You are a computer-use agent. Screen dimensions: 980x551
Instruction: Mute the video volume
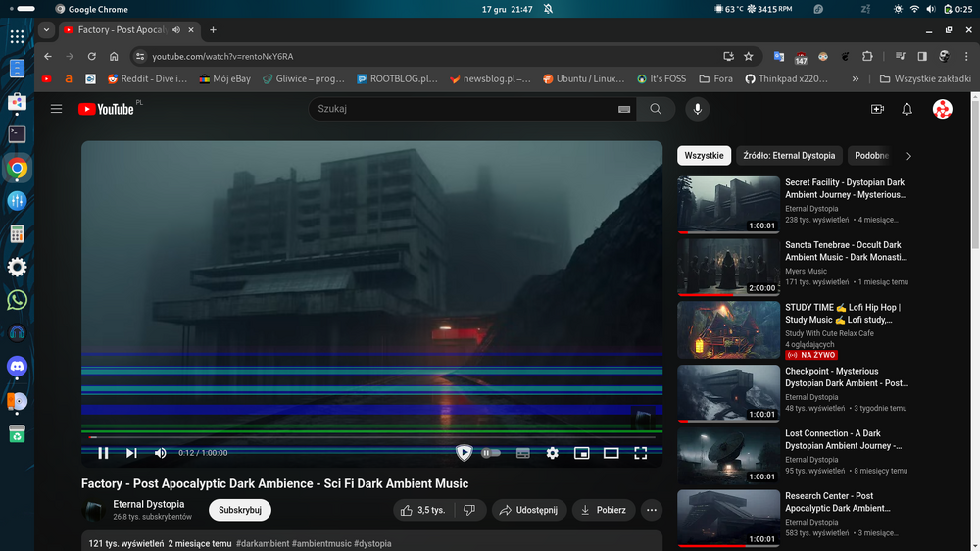coord(161,453)
